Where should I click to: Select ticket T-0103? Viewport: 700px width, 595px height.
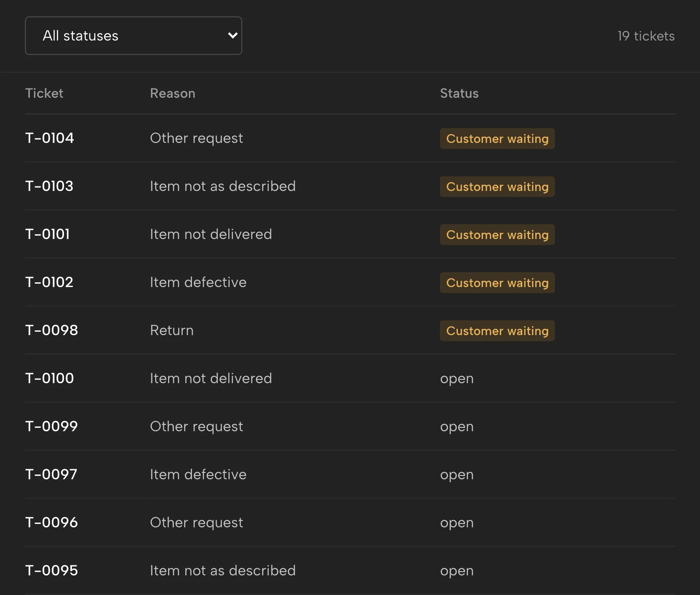point(49,186)
